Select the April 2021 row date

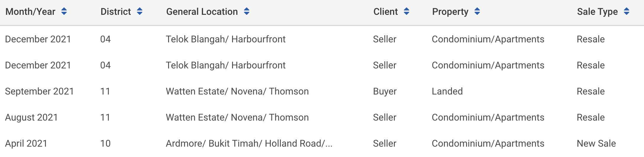coord(26,143)
